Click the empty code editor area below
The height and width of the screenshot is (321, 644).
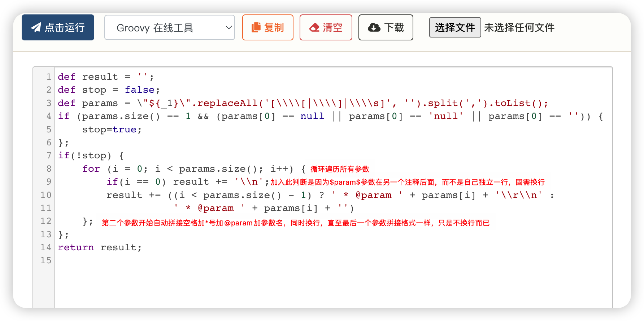(333, 287)
